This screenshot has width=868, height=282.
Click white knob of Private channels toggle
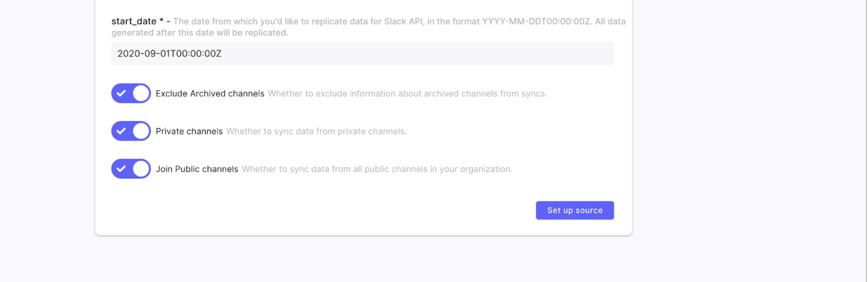[x=141, y=131]
